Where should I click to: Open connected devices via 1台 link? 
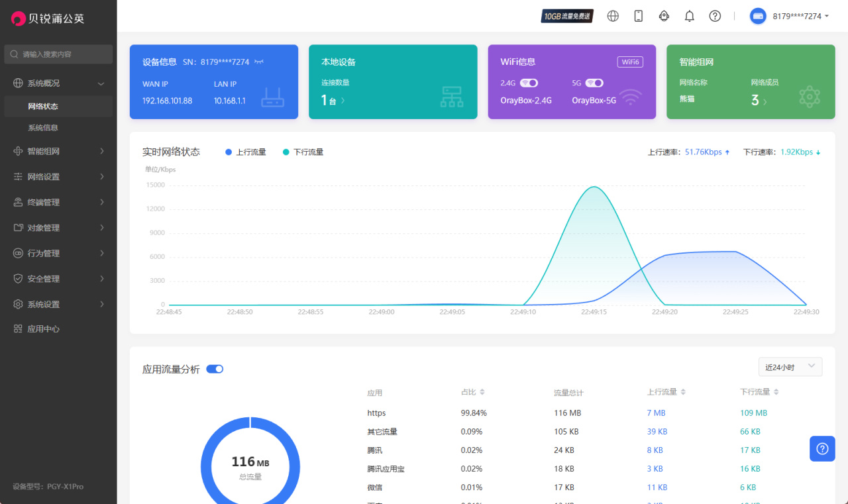(x=333, y=100)
